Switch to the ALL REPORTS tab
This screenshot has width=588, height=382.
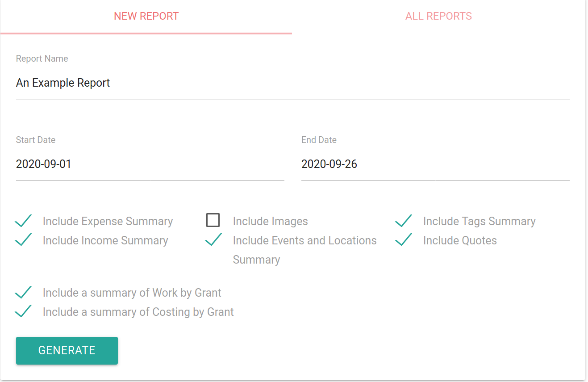pos(438,16)
